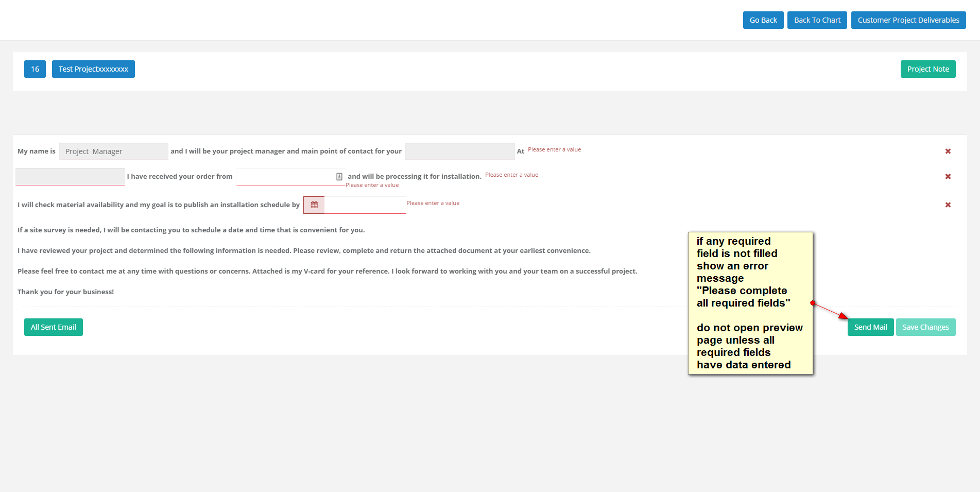Click the 'Please feel free to contact me' paragraph
Image resolution: width=980 pixels, height=492 pixels.
point(328,271)
